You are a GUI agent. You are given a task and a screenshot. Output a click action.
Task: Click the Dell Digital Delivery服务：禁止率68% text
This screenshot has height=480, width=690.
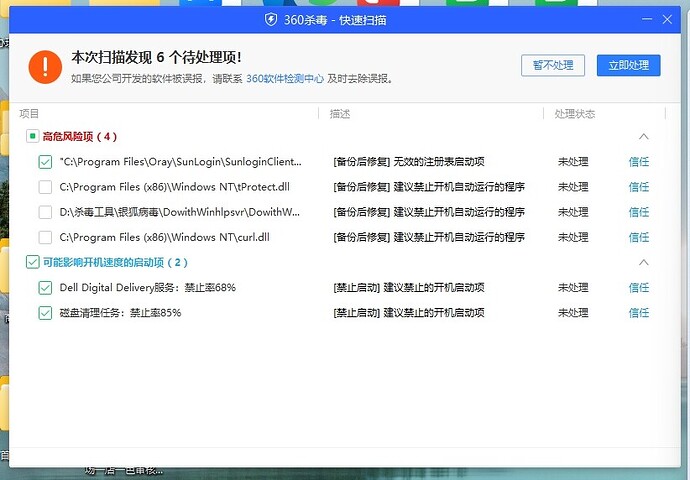coord(147,288)
